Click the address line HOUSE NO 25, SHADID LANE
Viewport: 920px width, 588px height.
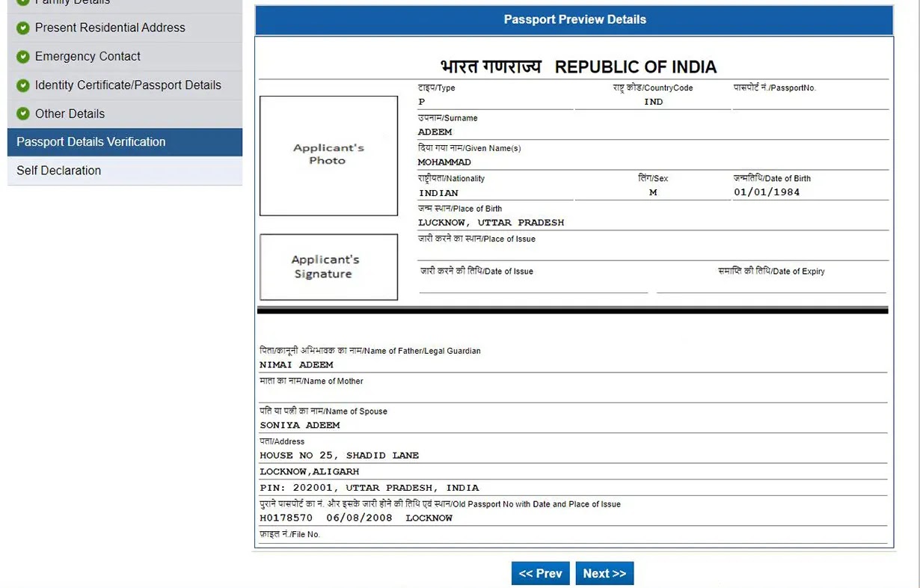[x=340, y=456]
